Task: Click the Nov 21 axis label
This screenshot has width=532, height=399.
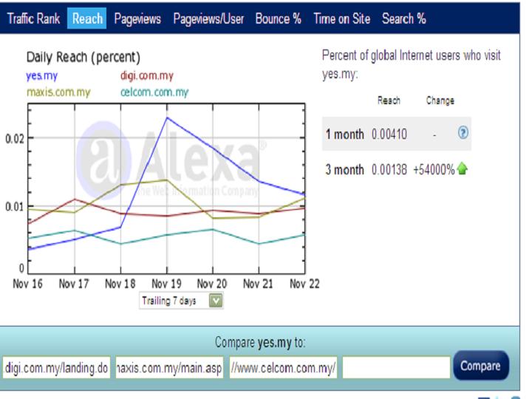Action: pyautogui.click(x=258, y=284)
